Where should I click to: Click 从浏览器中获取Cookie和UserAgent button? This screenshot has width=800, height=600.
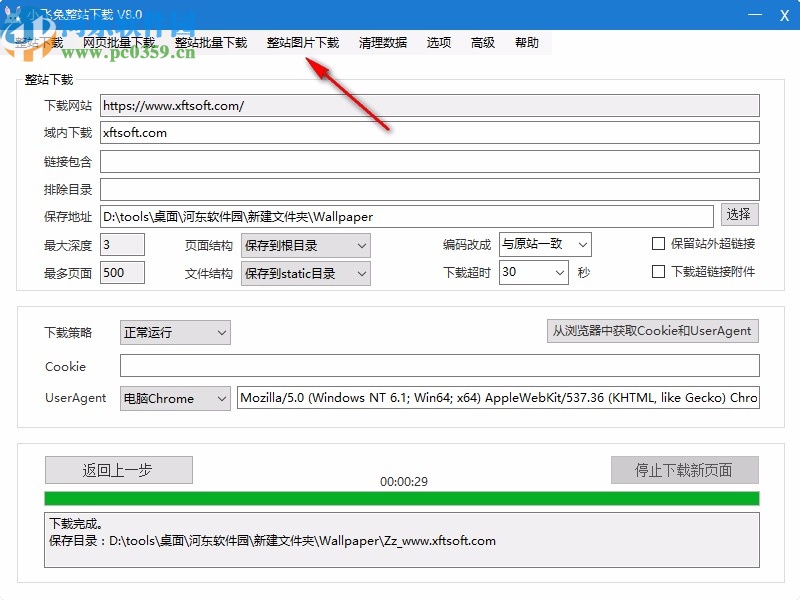[x=651, y=331]
